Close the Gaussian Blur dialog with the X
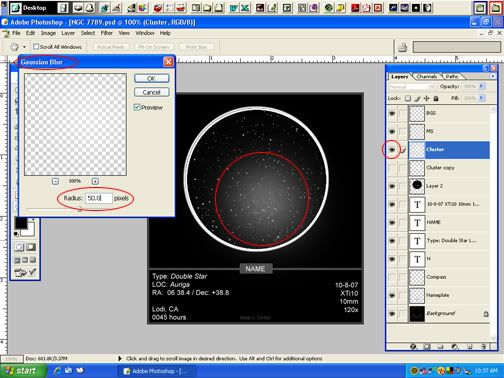Image resolution: width=504 pixels, height=378 pixels. pos(168,62)
